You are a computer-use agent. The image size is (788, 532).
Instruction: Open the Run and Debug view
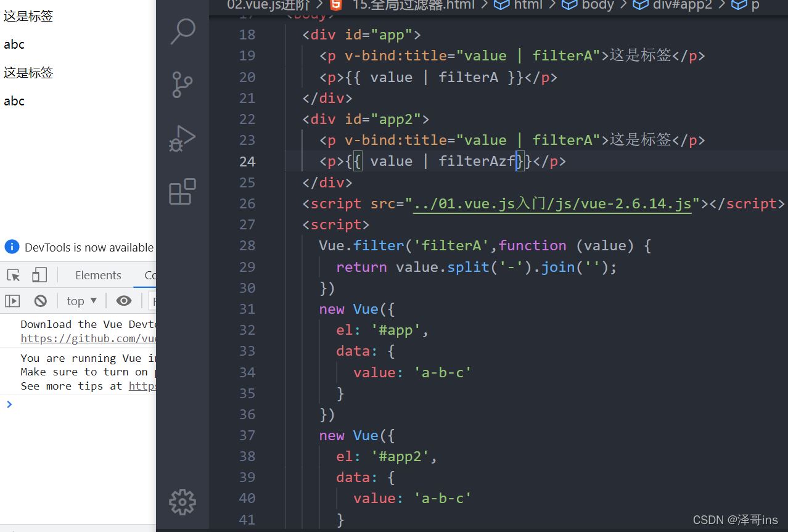pos(183,139)
